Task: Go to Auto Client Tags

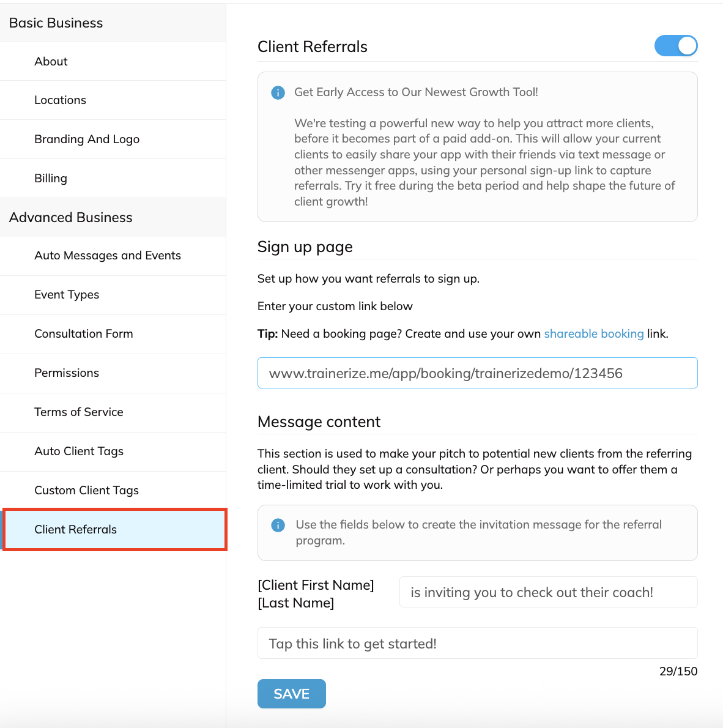Action: (x=79, y=451)
